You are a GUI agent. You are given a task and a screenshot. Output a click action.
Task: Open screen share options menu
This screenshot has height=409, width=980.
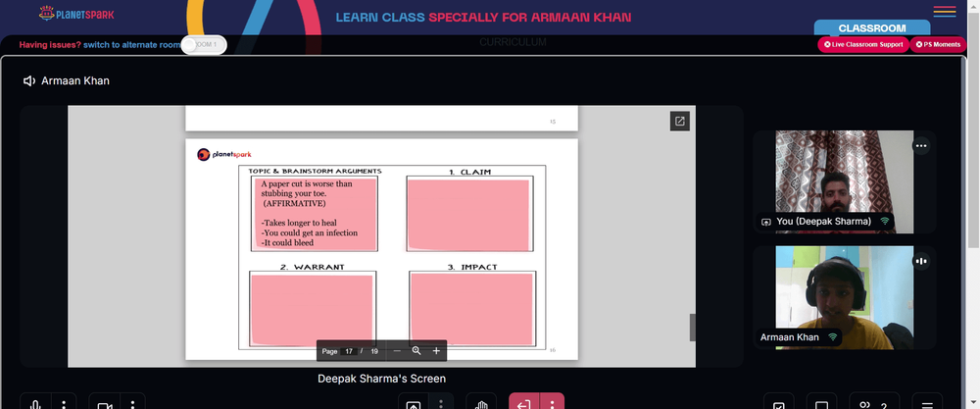pos(441,403)
